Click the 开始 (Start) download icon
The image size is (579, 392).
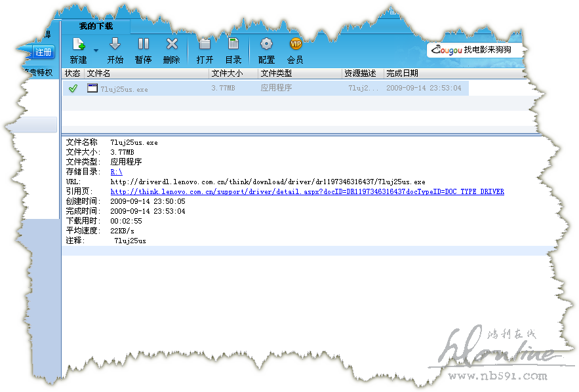115,45
